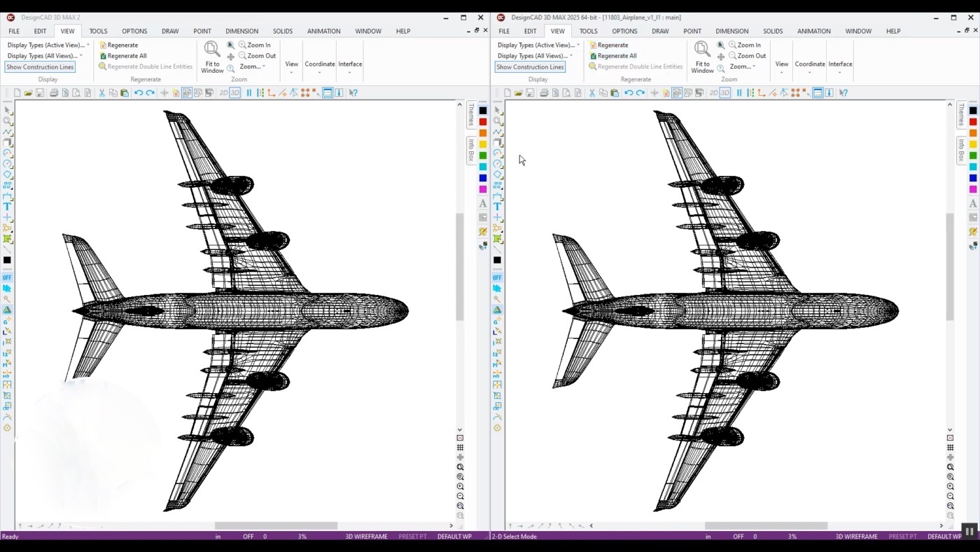
Task: Toggle the OFF button in the left sidebar
Action: 6,277
